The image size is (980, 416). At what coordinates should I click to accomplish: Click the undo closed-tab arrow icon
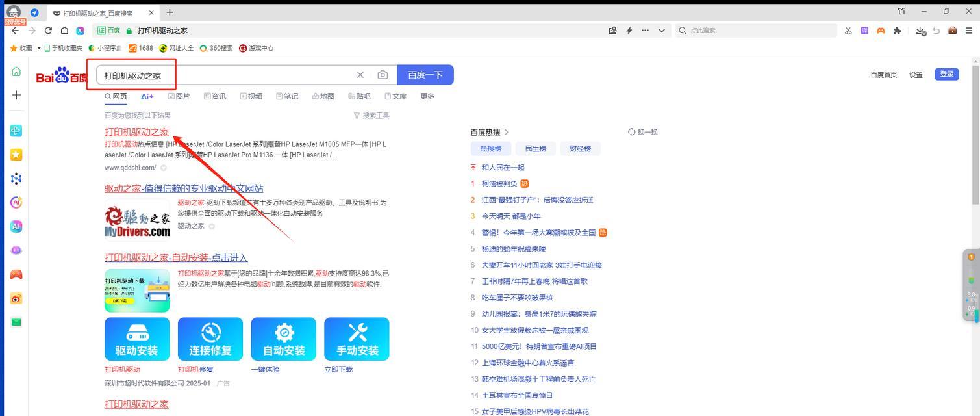point(936,31)
